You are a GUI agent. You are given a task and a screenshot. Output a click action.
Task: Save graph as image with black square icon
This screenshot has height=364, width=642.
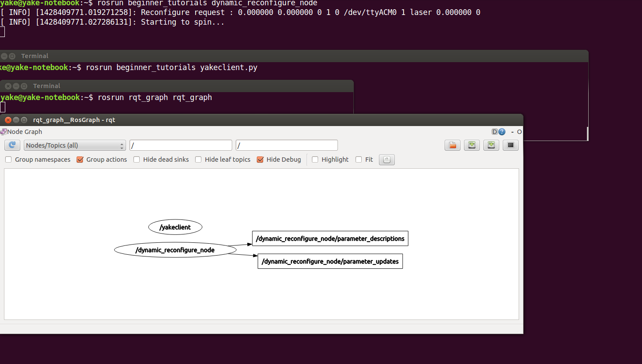511,145
